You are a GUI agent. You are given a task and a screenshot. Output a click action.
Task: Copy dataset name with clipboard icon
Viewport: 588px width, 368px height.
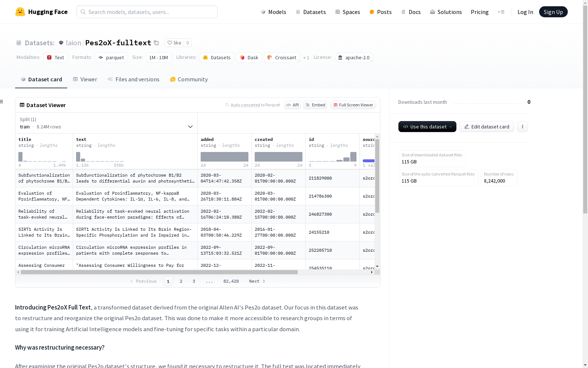[x=156, y=43]
